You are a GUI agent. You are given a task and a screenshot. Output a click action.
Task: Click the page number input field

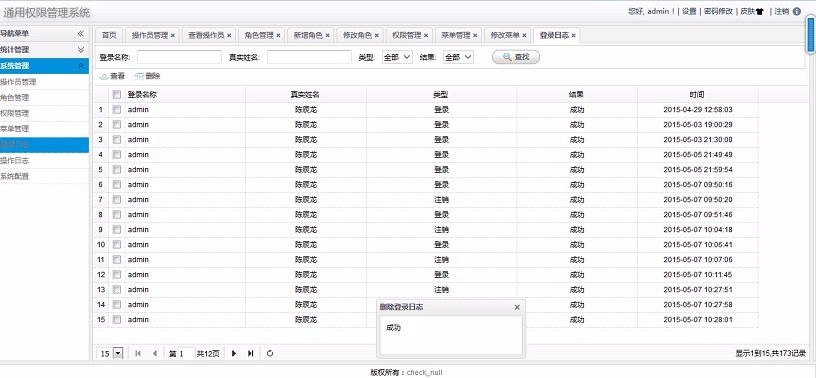(186, 354)
